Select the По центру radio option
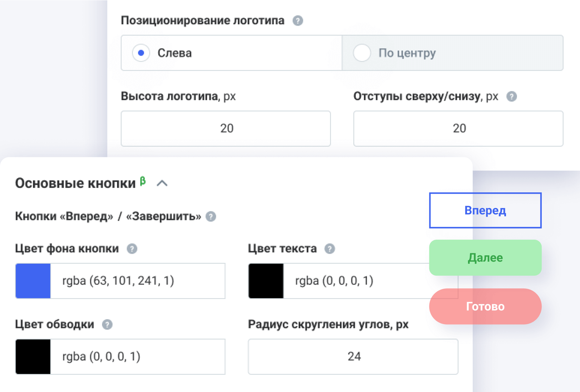Image resolution: width=580 pixels, height=392 pixels. click(362, 53)
